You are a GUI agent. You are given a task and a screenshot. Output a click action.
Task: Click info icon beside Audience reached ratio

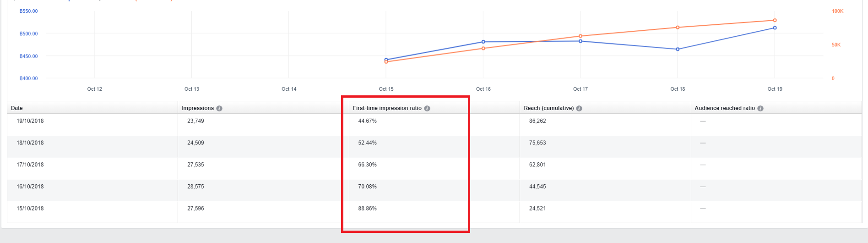pos(760,108)
